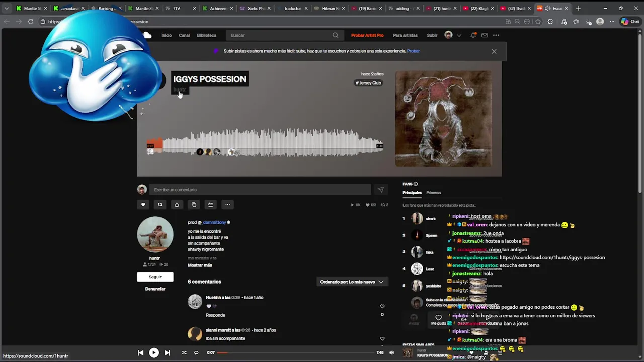Expand description with Mostrar más
The image size is (644, 362).
pos(200,265)
